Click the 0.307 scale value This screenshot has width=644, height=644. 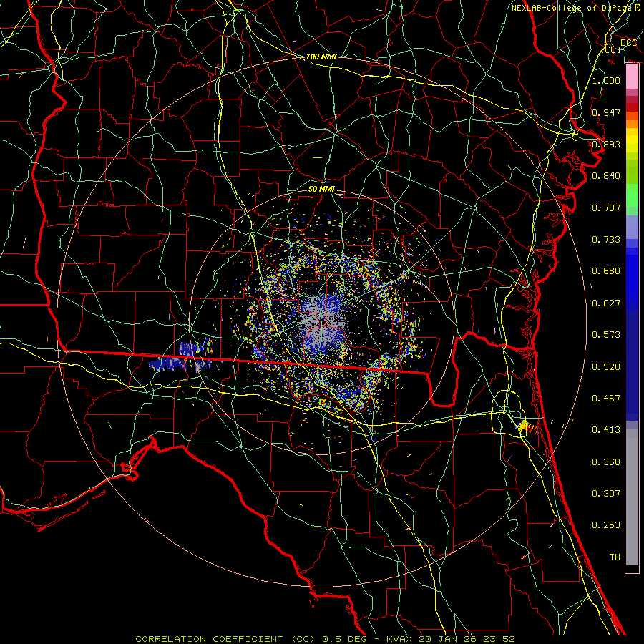tap(606, 494)
